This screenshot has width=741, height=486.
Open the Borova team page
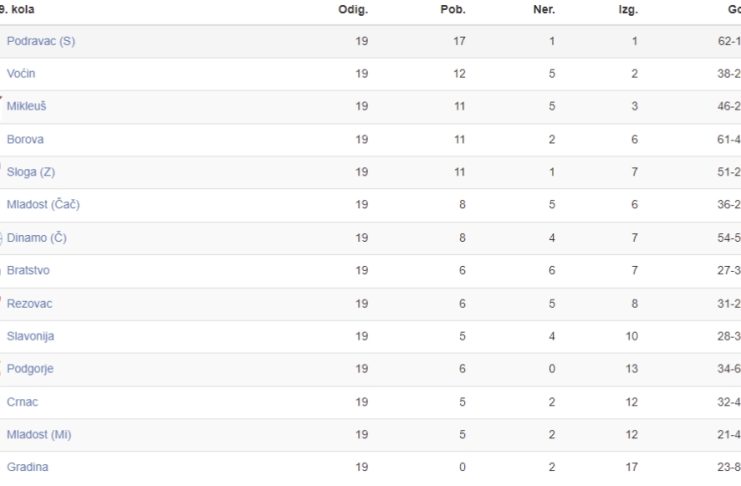tap(25, 139)
